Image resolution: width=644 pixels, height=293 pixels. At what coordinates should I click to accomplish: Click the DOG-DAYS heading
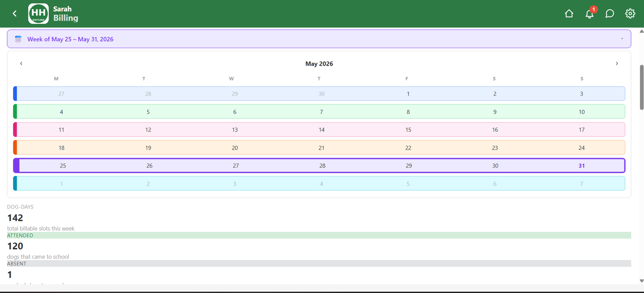coord(20,207)
